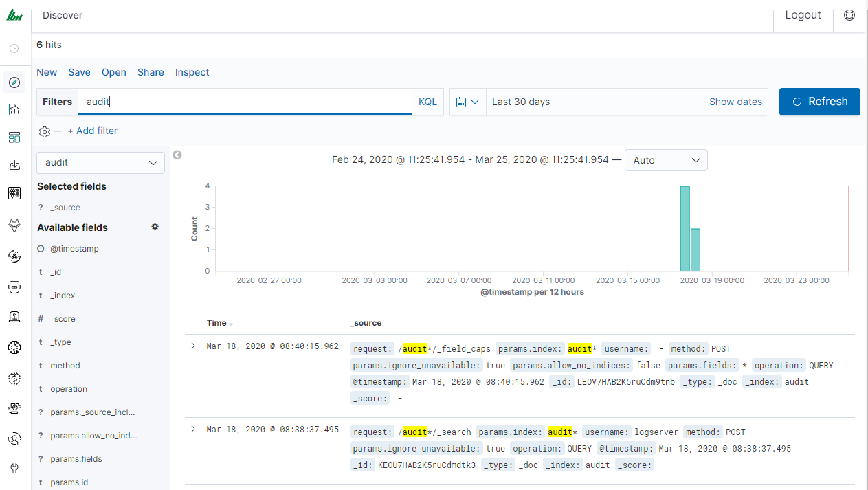Select the _id field
The width and height of the screenshot is (868, 490).
click(56, 272)
